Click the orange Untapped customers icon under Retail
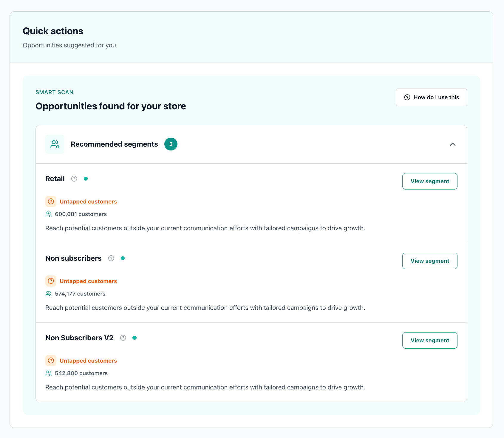Image resolution: width=504 pixels, height=438 pixels. coord(51,201)
